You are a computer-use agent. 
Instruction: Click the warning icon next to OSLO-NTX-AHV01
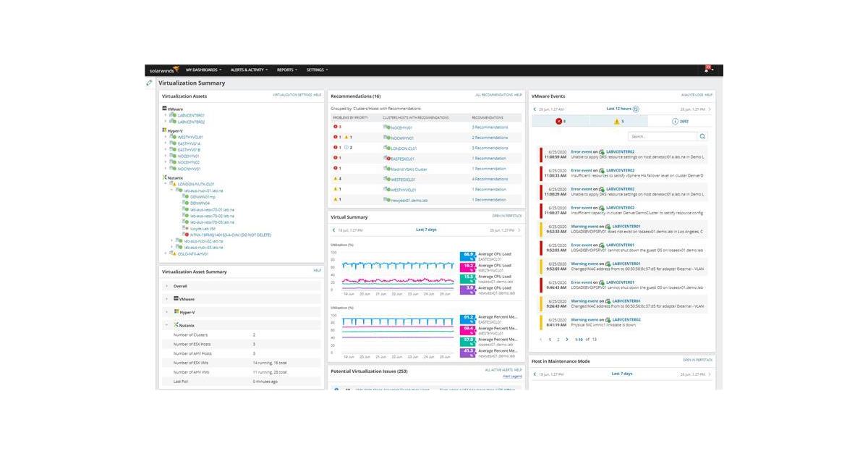pyautogui.click(x=174, y=253)
